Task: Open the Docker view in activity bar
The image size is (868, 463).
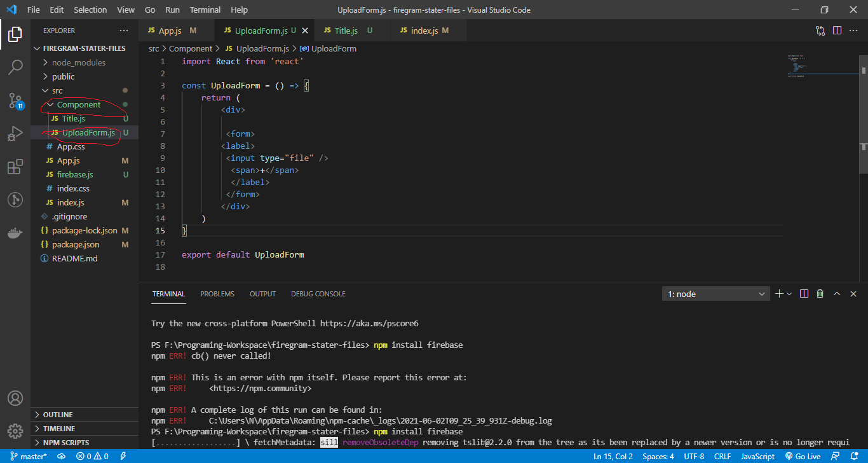Action: [x=15, y=233]
